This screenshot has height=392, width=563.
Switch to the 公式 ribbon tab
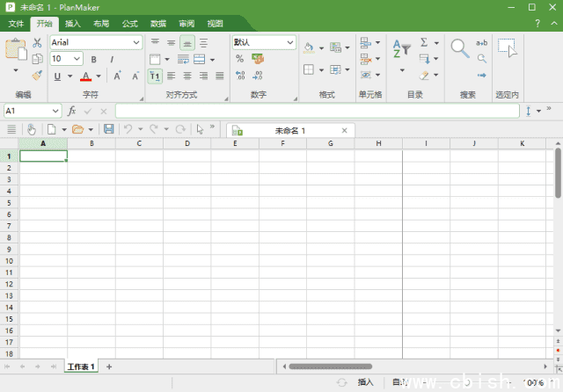pyautogui.click(x=129, y=24)
